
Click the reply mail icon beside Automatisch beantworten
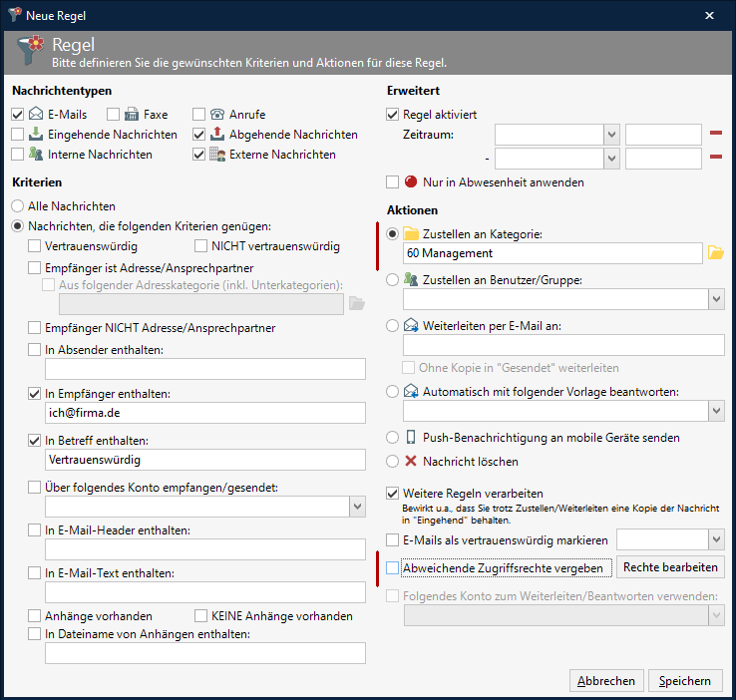[411, 391]
